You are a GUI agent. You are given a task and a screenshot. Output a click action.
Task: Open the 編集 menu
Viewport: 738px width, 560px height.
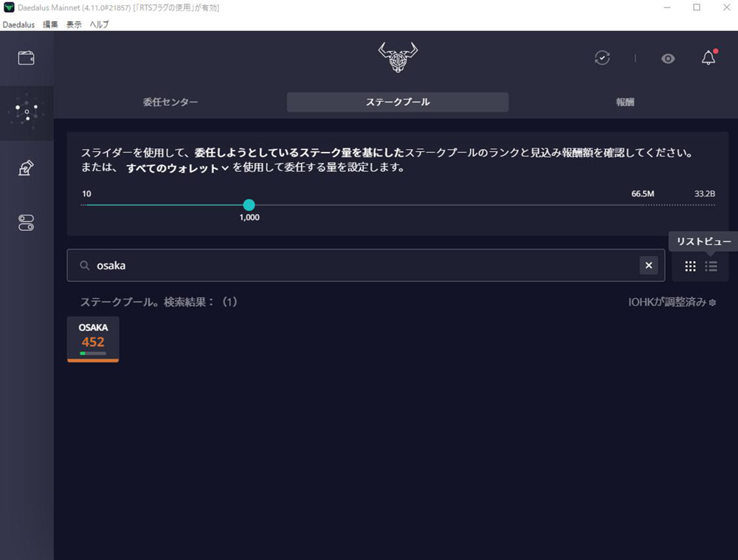pyautogui.click(x=50, y=24)
